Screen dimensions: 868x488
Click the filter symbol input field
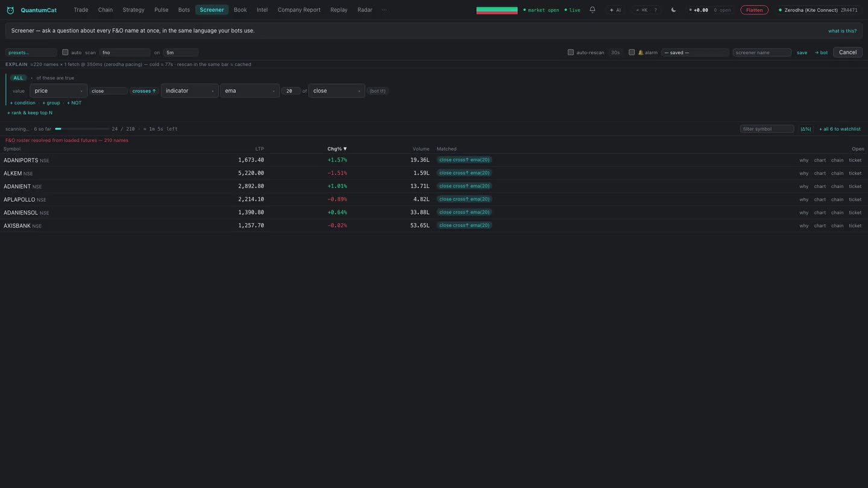[767, 129]
